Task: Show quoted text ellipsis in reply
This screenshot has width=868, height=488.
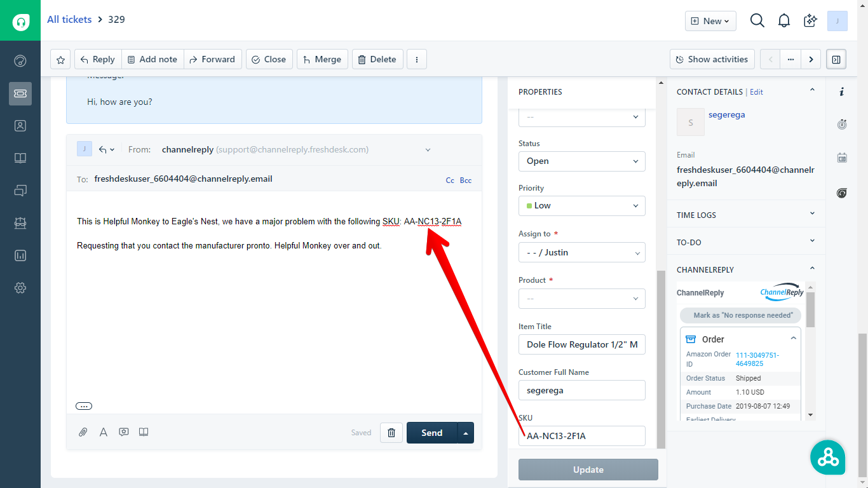Action: pyautogui.click(x=84, y=406)
